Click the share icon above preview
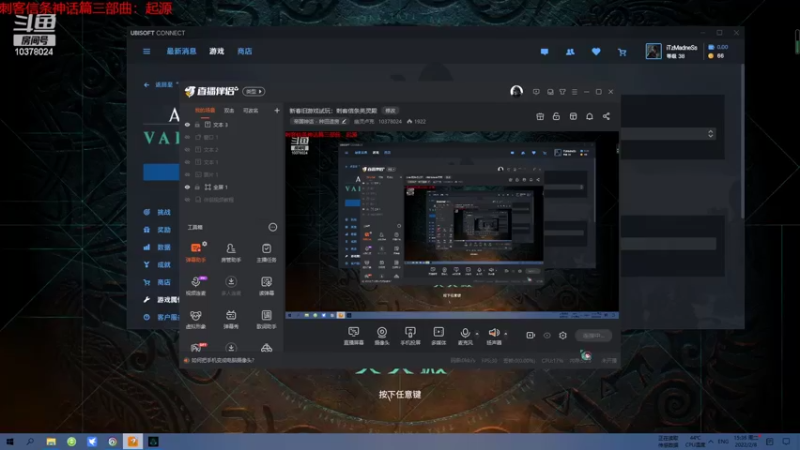 click(x=606, y=116)
